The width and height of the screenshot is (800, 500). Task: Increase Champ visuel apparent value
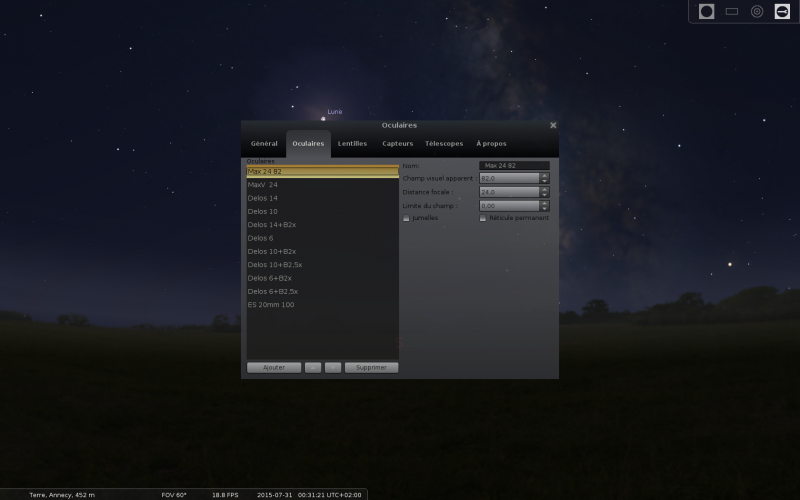pyautogui.click(x=544, y=176)
